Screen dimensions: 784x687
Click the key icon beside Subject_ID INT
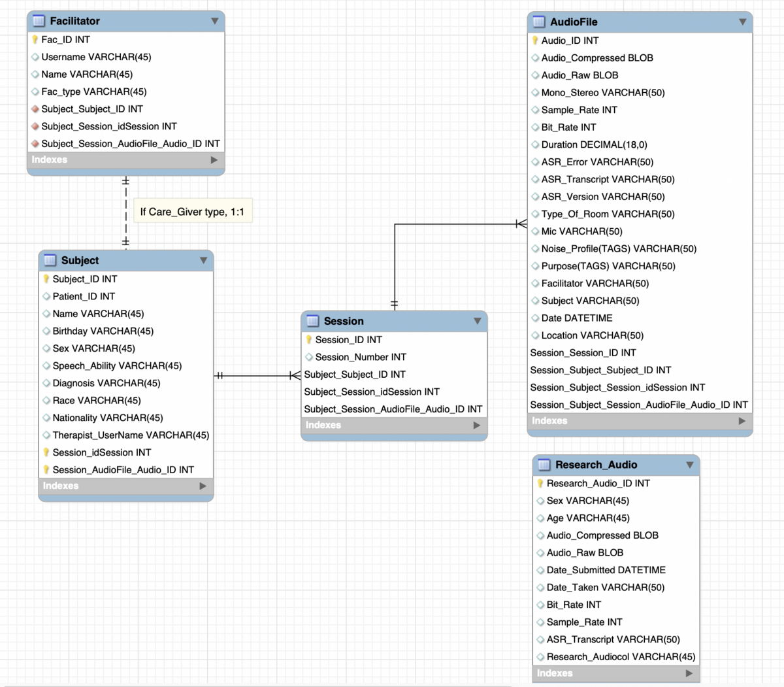pos(46,279)
